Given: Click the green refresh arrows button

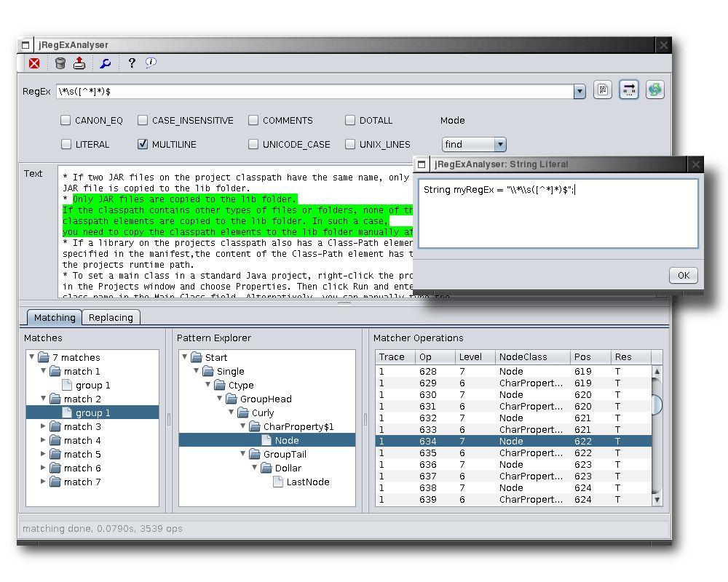Looking at the screenshot, I should pyautogui.click(x=655, y=90).
